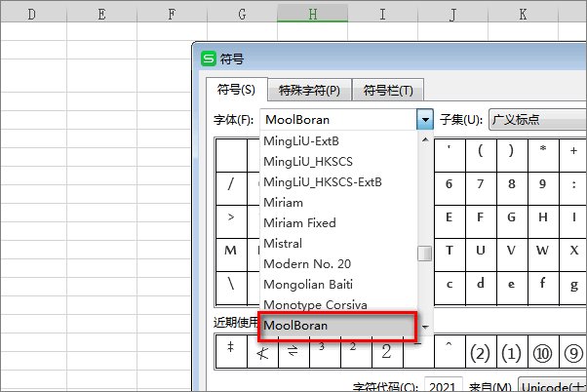Insert recent caret ^ symbol
The height and width of the screenshot is (392, 587).
[450, 352]
